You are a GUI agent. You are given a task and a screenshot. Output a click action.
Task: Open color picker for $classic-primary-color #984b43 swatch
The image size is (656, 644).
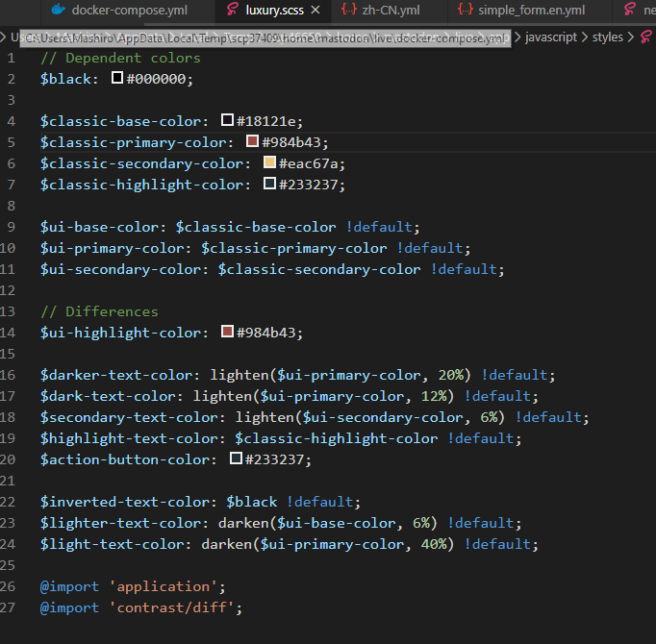tap(252, 141)
